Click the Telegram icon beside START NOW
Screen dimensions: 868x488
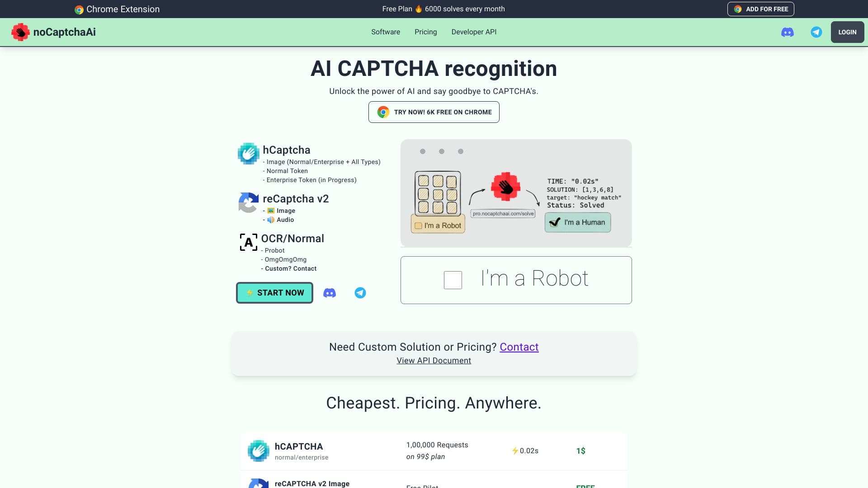click(x=360, y=293)
